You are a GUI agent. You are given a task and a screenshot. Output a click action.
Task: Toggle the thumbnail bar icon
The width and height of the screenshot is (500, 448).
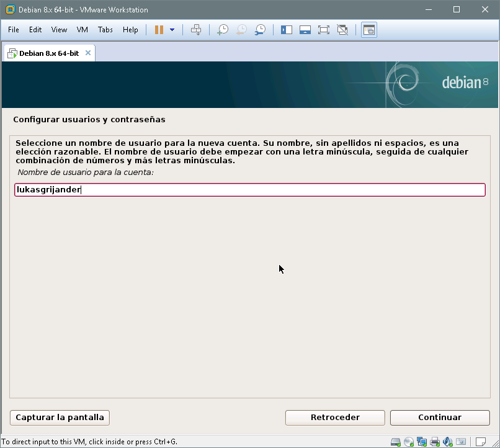[x=305, y=30]
